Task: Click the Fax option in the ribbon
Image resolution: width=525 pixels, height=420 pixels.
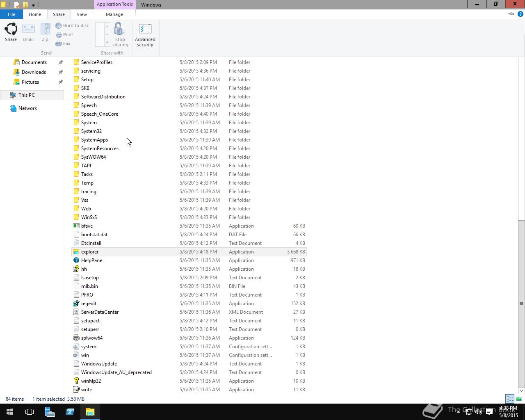Action: 63,43
